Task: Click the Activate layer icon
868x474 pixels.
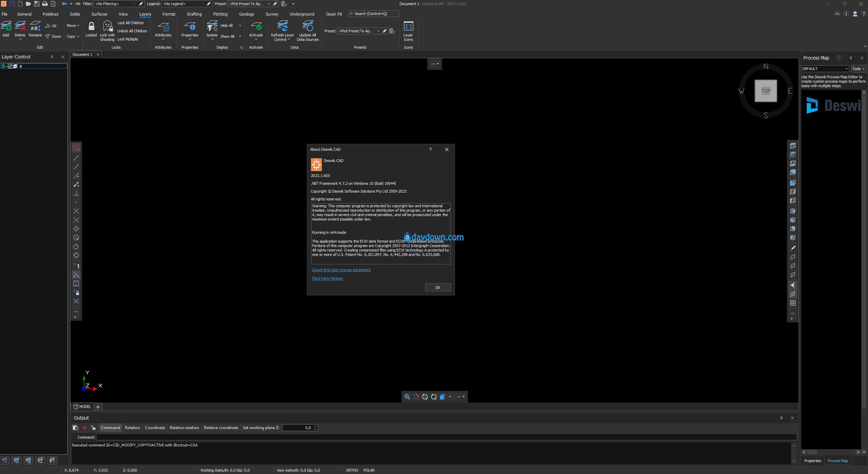Action: pyautogui.click(x=256, y=26)
